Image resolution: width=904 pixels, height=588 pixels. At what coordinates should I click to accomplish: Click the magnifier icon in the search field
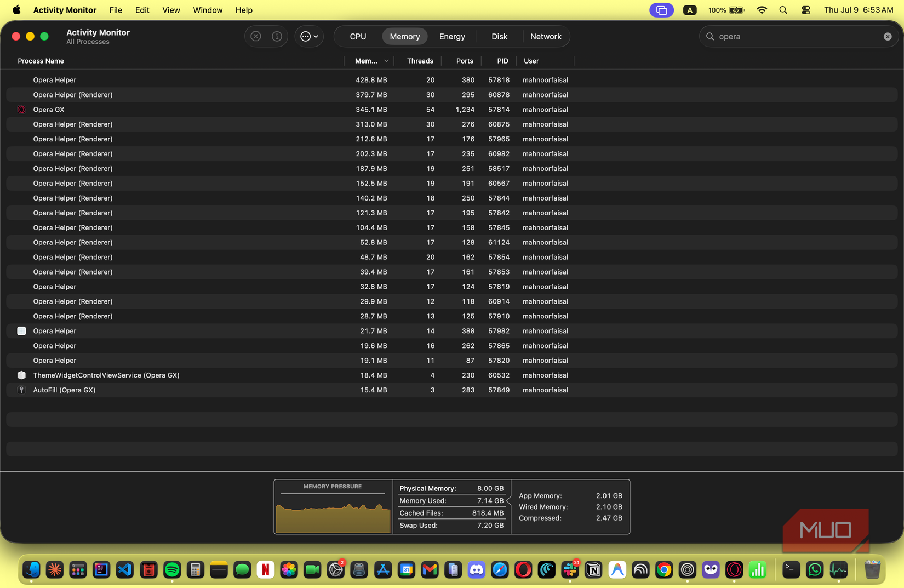click(x=710, y=36)
